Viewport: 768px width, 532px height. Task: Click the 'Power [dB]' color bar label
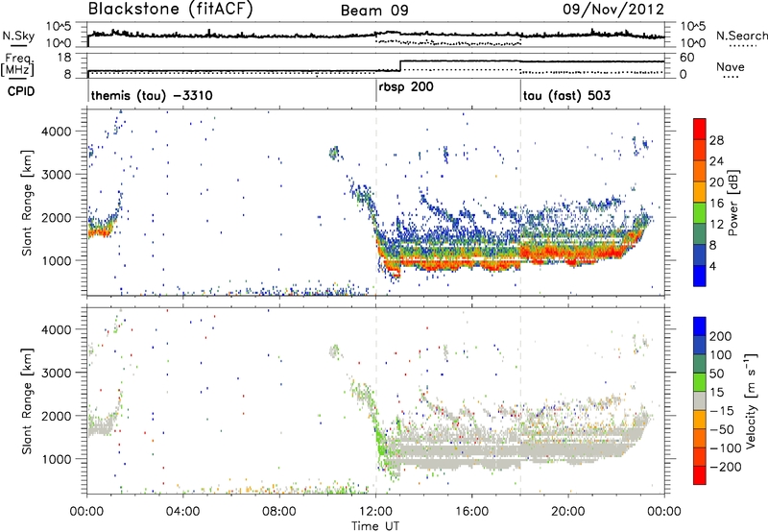coord(732,203)
